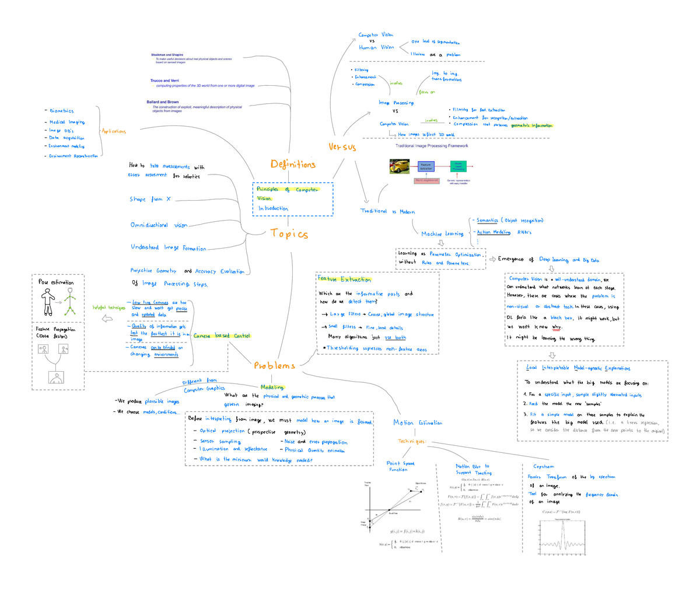Click orange "Techniques:" label

click(412, 442)
